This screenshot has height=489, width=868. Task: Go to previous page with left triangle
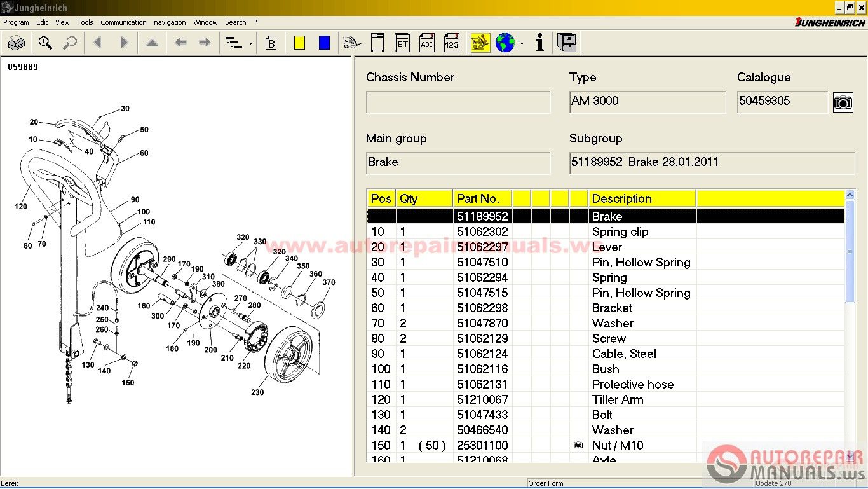pyautogui.click(x=97, y=43)
